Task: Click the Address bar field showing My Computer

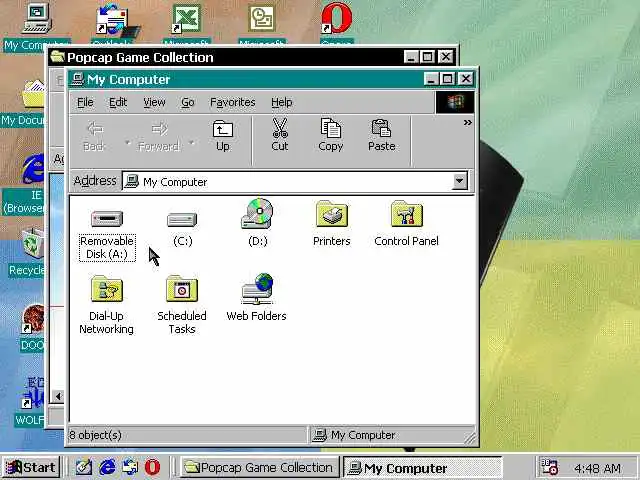Action: [295, 181]
